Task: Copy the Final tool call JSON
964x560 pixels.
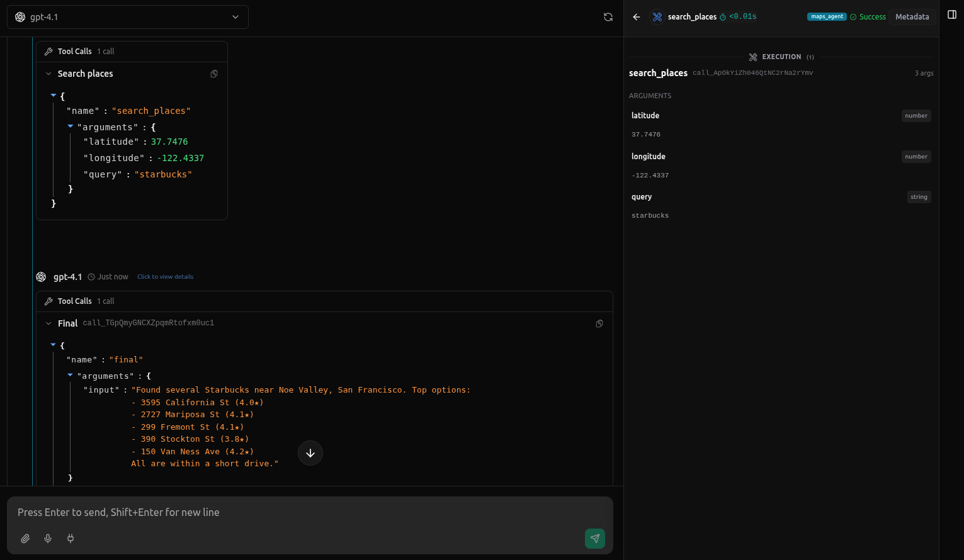Action: coord(599,323)
